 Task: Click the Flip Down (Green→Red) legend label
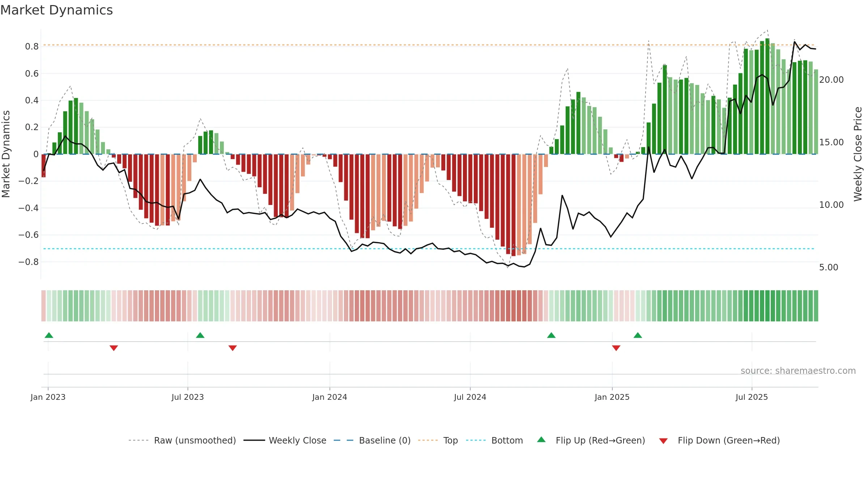click(729, 440)
